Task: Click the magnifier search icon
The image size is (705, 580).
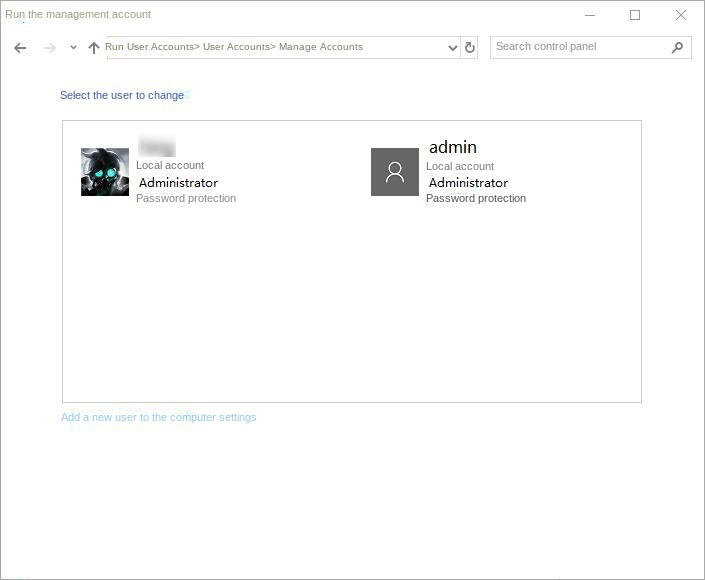Action: pyautogui.click(x=677, y=47)
